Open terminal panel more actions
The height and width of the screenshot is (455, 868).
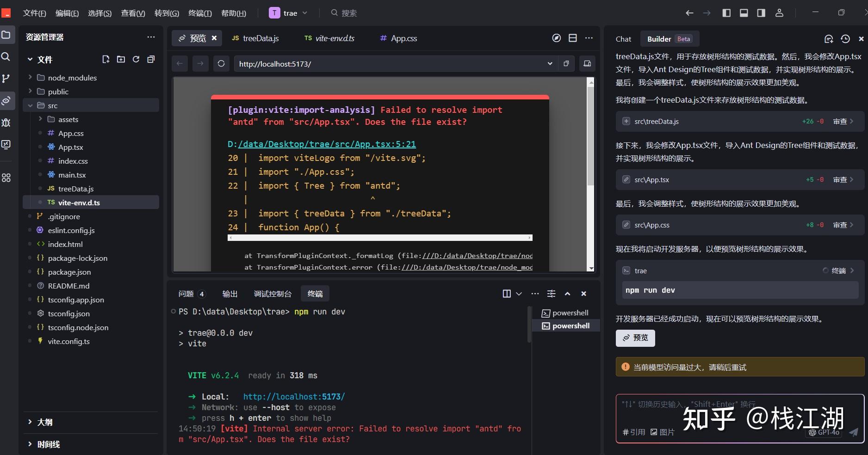[x=535, y=294]
